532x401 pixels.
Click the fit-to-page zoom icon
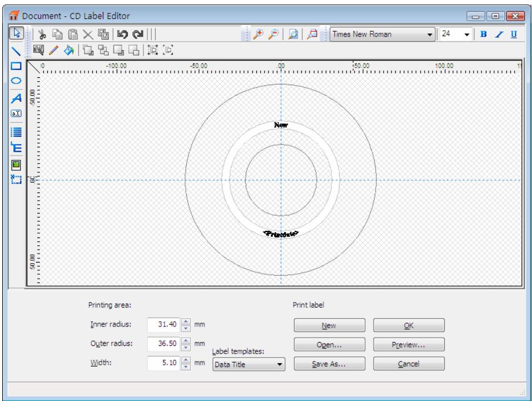[x=293, y=34]
